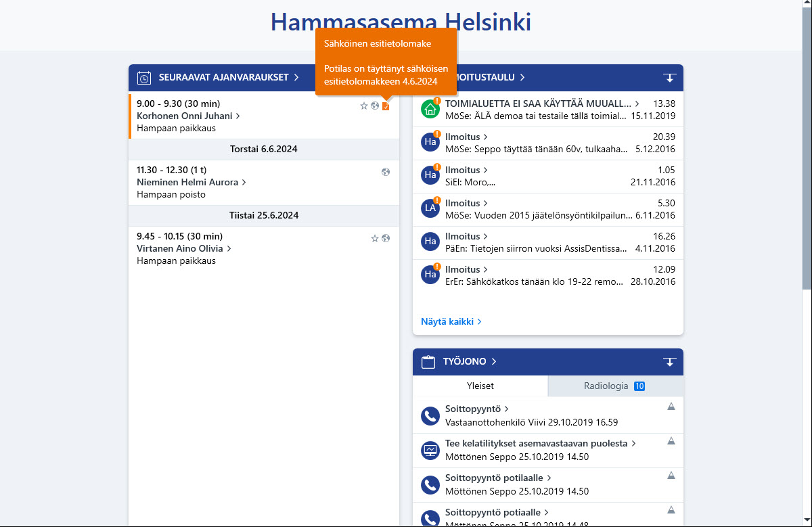Click Ha avatar on the 4.11.2016 notice
The height and width of the screenshot is (527, 812).
(430, 242)
